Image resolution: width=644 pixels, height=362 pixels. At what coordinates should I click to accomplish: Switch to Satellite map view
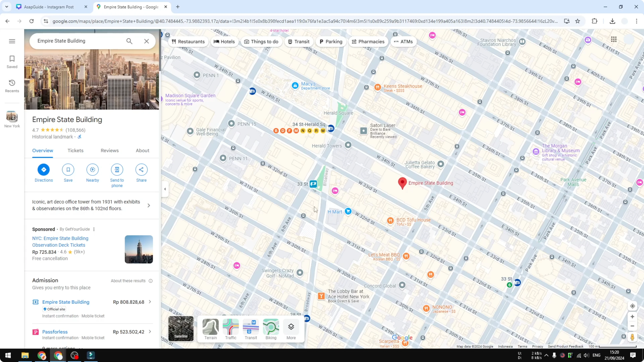pyautogui.click(x=181, y=329)
